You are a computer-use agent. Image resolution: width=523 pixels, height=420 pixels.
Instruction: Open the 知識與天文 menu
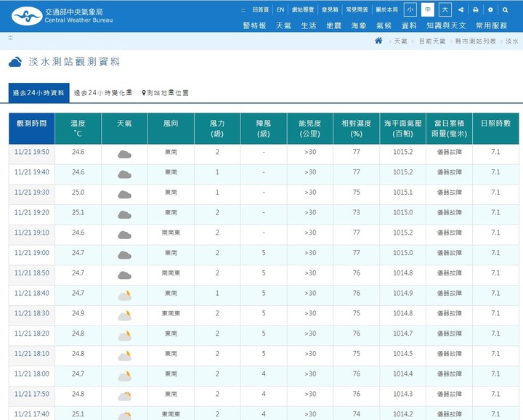446,25
